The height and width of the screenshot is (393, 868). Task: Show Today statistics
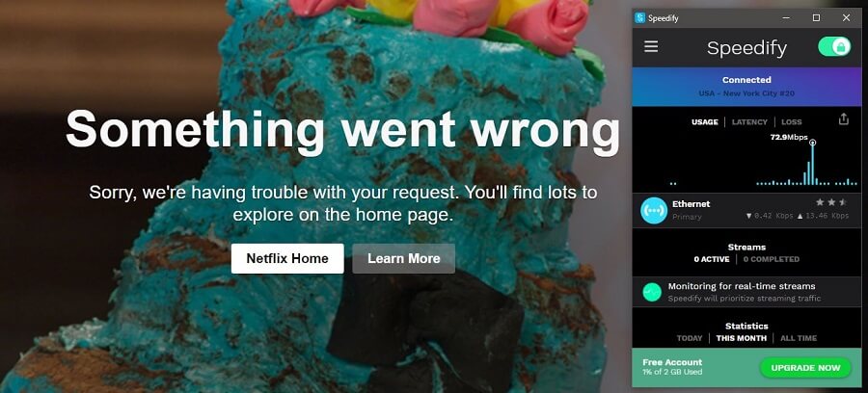(x=690, y=338)
